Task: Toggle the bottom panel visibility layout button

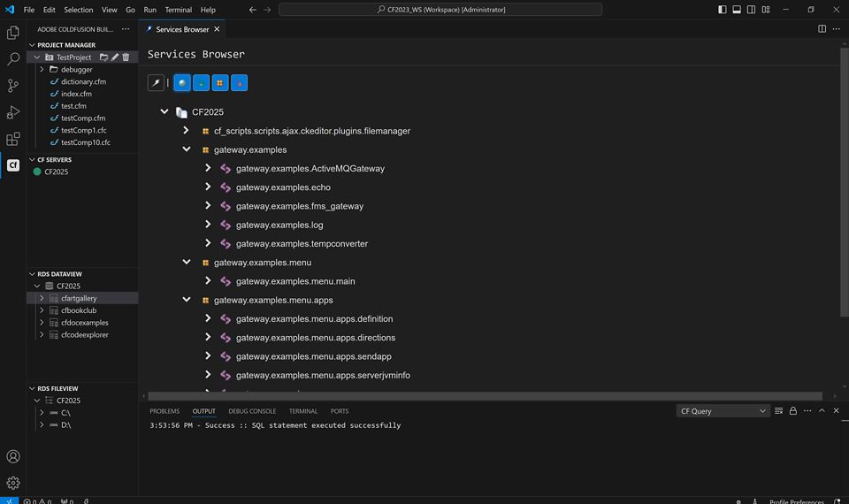Action: (x=737, y=10)
